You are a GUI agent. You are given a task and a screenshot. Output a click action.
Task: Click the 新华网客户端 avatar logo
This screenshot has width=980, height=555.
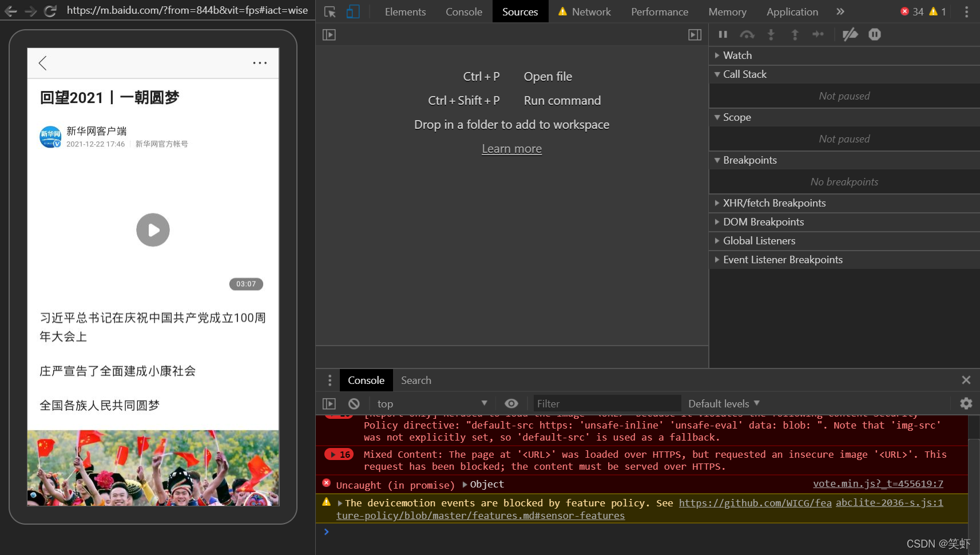click(x=50, y=137)
